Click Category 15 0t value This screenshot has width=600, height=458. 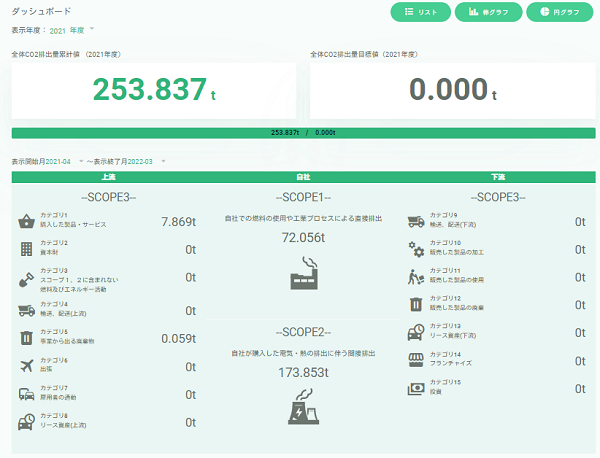coord(580,389)
